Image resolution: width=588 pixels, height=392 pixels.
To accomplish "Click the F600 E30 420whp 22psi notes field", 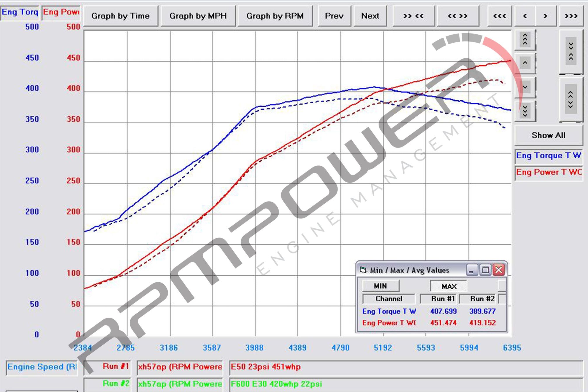I will 406,384.
